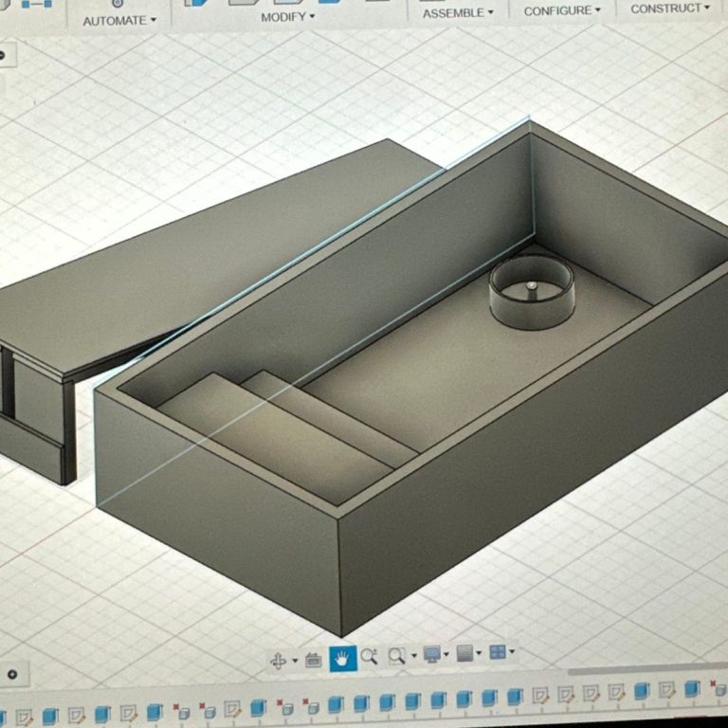Expand the Viewports dropdown arrow
This screenshot has height=728, width=728.
pos(512,651)
